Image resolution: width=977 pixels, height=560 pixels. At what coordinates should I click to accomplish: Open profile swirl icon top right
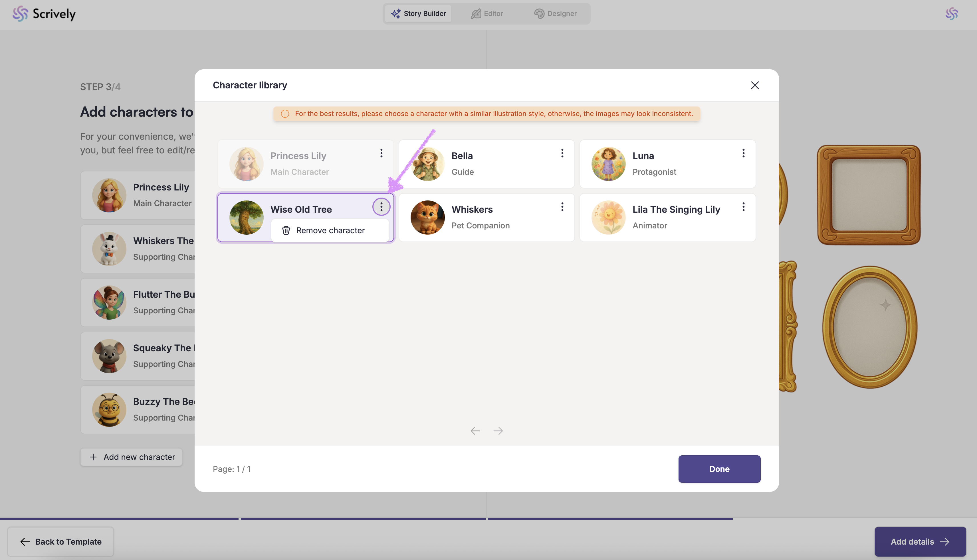[x=952, y=14]
